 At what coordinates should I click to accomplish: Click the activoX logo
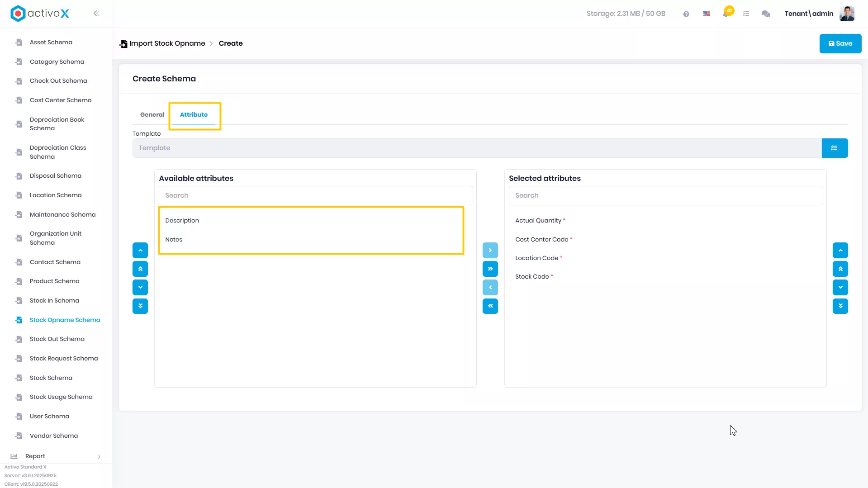(x=40, y=14)
